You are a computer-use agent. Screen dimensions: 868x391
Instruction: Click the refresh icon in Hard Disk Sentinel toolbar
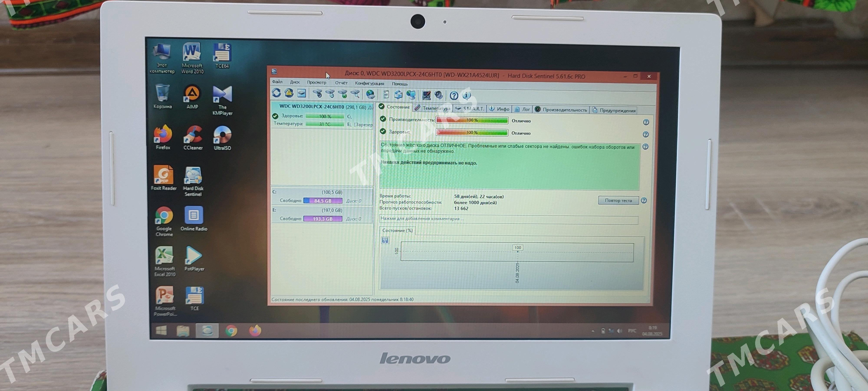click(x=276, y=93)
